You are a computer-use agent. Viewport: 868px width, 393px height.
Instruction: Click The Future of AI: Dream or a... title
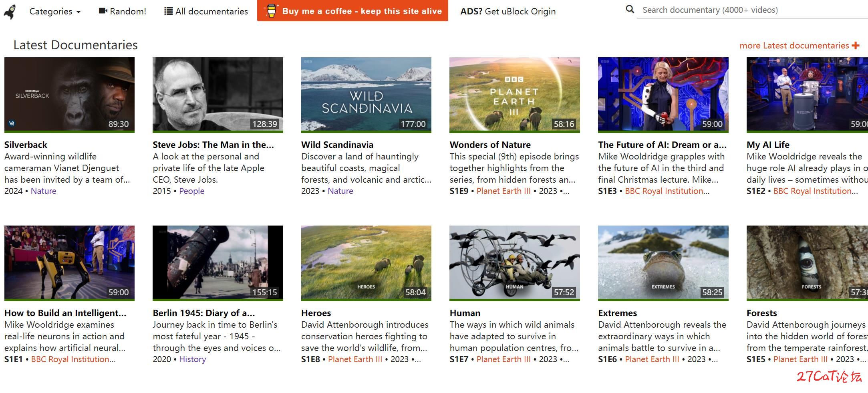tap(662, 145)
